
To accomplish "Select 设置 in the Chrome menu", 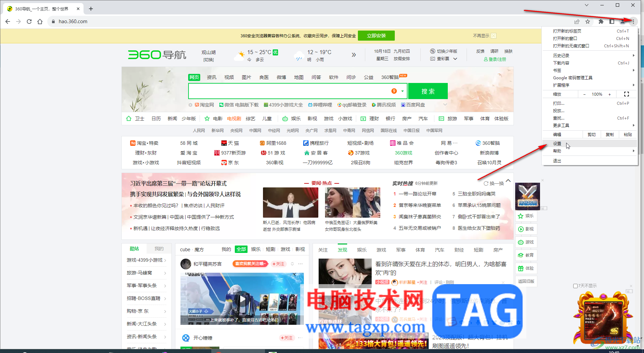I will point(590,143).
